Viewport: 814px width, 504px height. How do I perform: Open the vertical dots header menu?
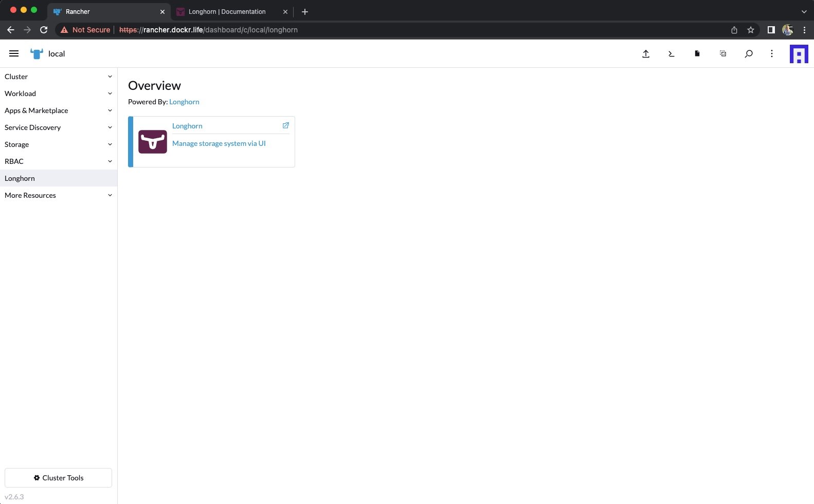click(x=771, y=53)
